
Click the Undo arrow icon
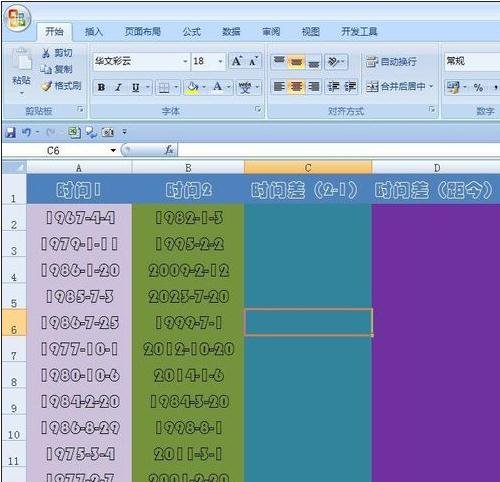point(26,132)
